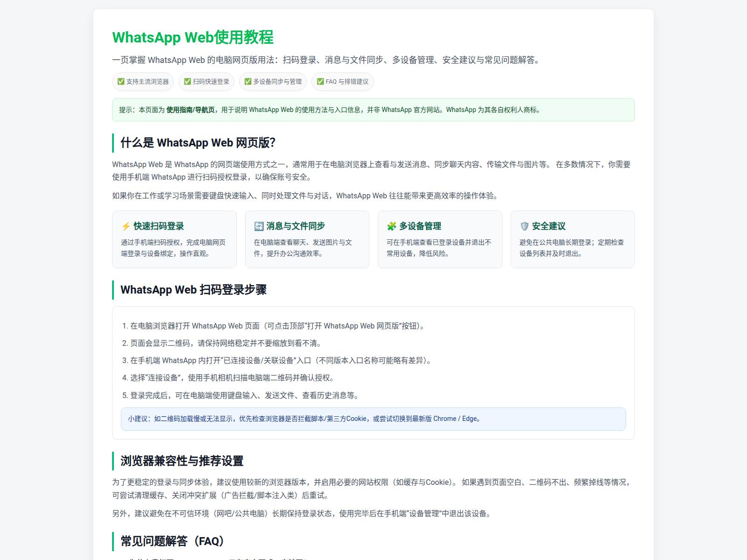
Task: Click the paragraph beginning 另外，建议避免在不可信环境
Action: click(302, 514)
